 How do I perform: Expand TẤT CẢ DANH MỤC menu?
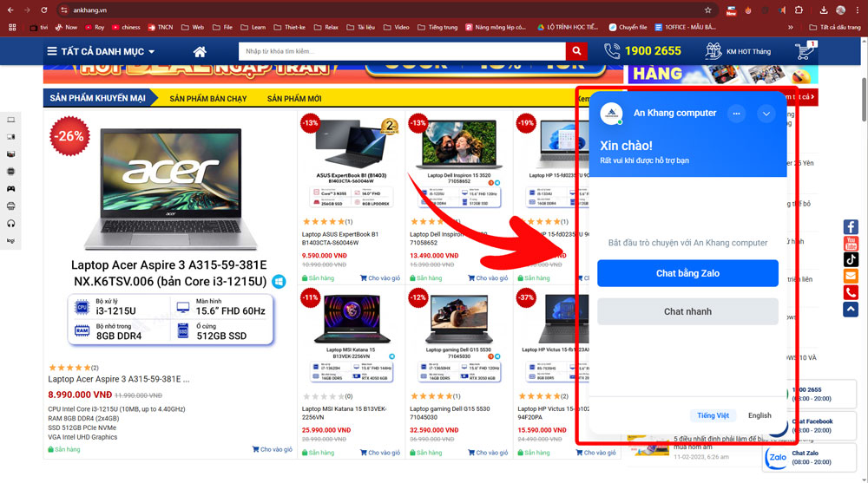pyautogui.click(x=101, y=51)
